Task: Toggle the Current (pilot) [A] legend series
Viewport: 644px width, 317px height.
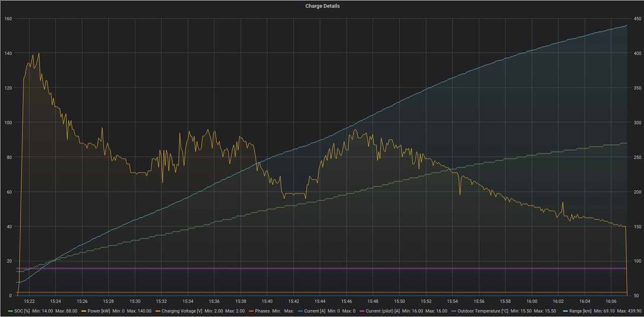Action: coord(382,311)
